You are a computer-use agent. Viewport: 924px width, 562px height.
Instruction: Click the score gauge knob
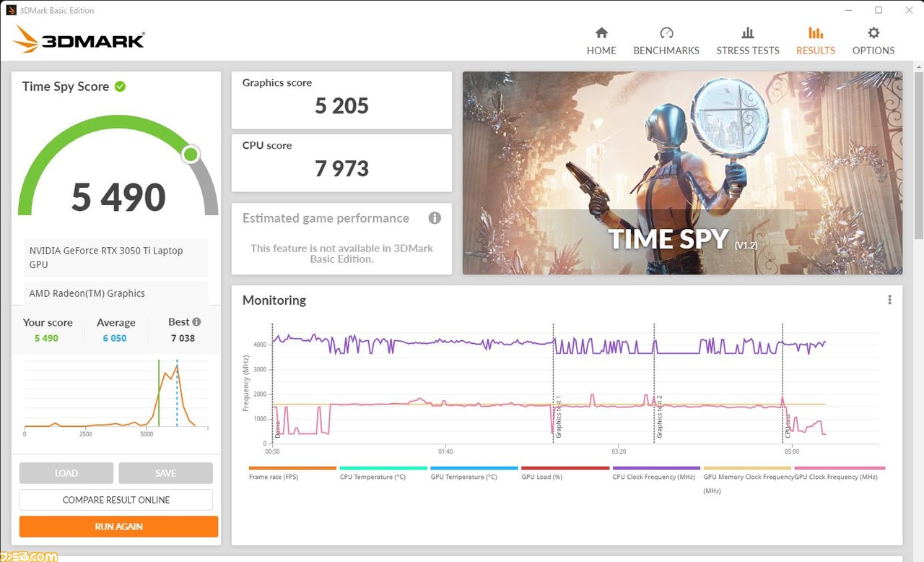point(191,154)
